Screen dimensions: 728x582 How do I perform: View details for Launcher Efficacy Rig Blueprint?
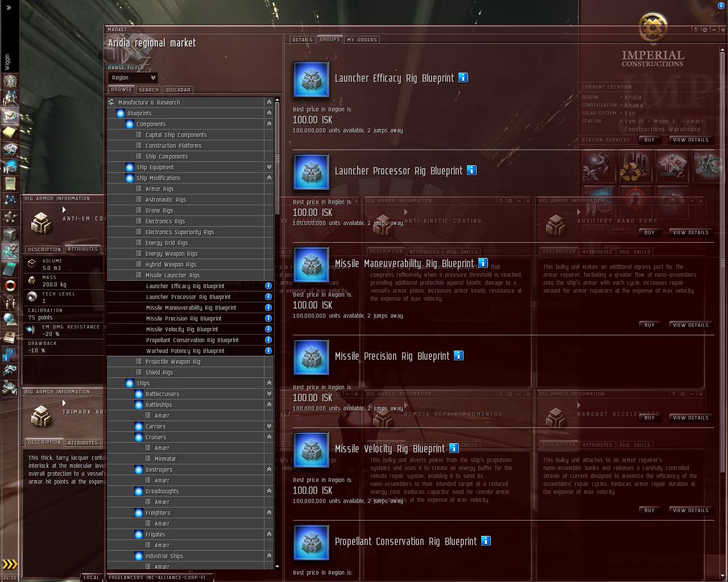click(690, 140)
